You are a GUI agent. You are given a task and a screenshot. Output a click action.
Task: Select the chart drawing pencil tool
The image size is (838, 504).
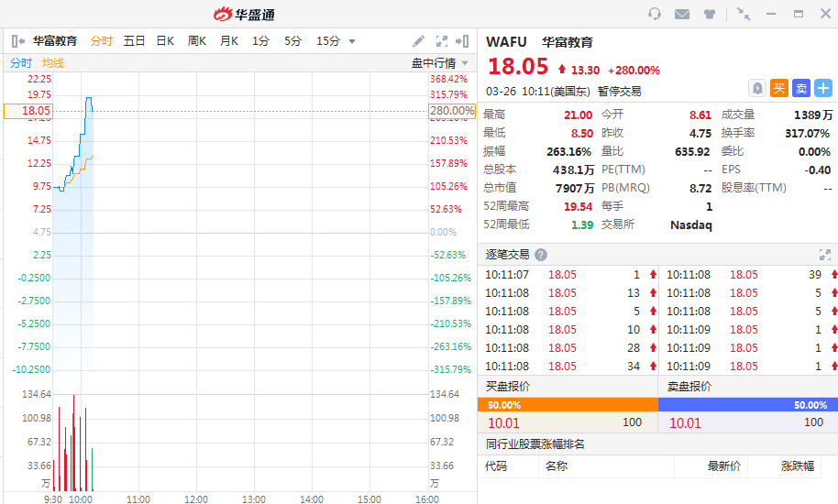click(418, 41)
